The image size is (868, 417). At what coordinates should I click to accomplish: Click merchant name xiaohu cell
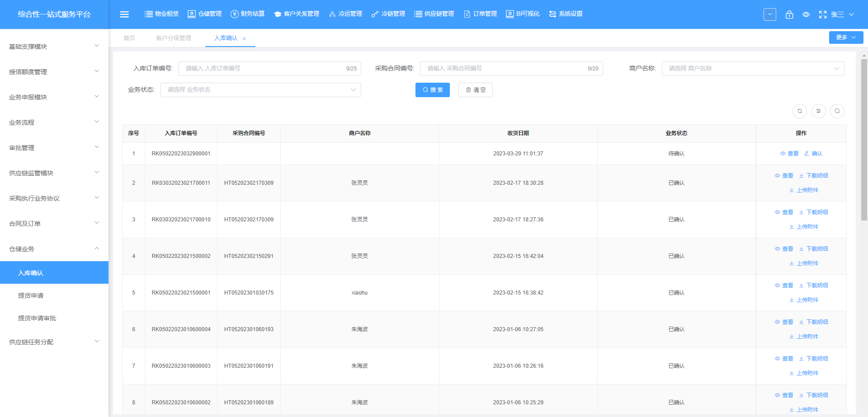(359, 293)
